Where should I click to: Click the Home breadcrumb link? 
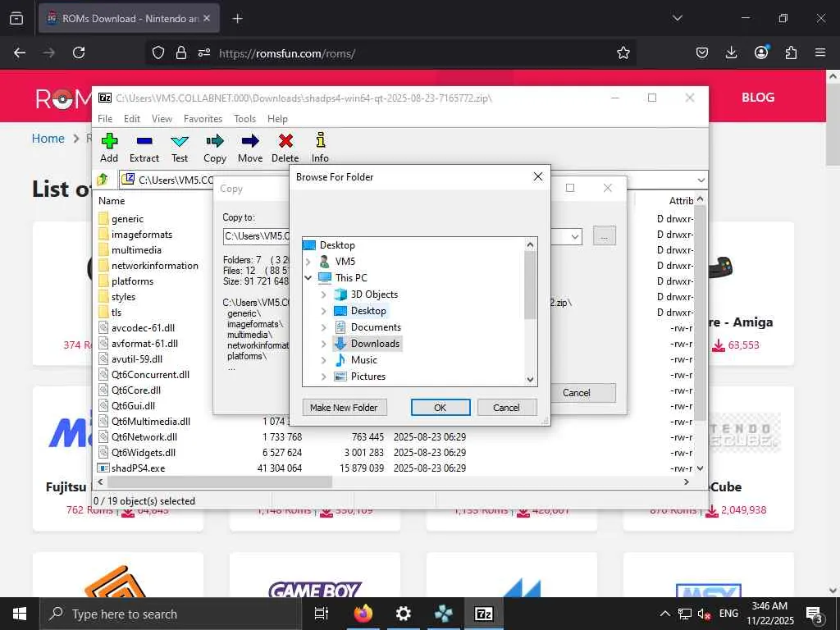point(48,139)
